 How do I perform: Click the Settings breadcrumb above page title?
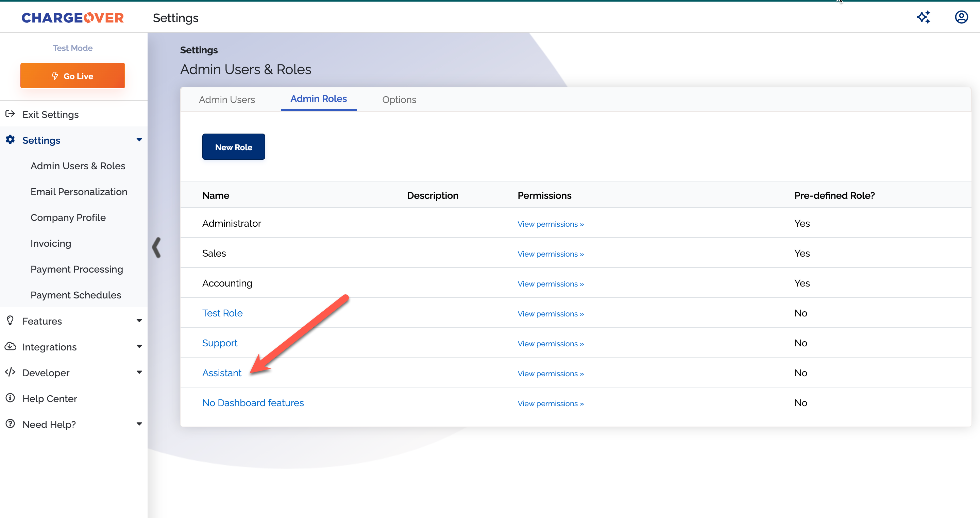[x=199, y=50]
